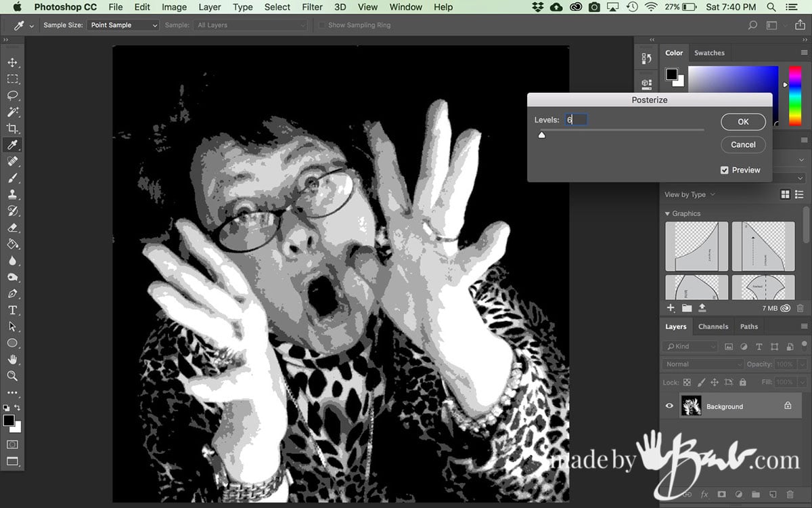
Task: Select the Paint Bucket tool
Action: click(x=12, y=244)
